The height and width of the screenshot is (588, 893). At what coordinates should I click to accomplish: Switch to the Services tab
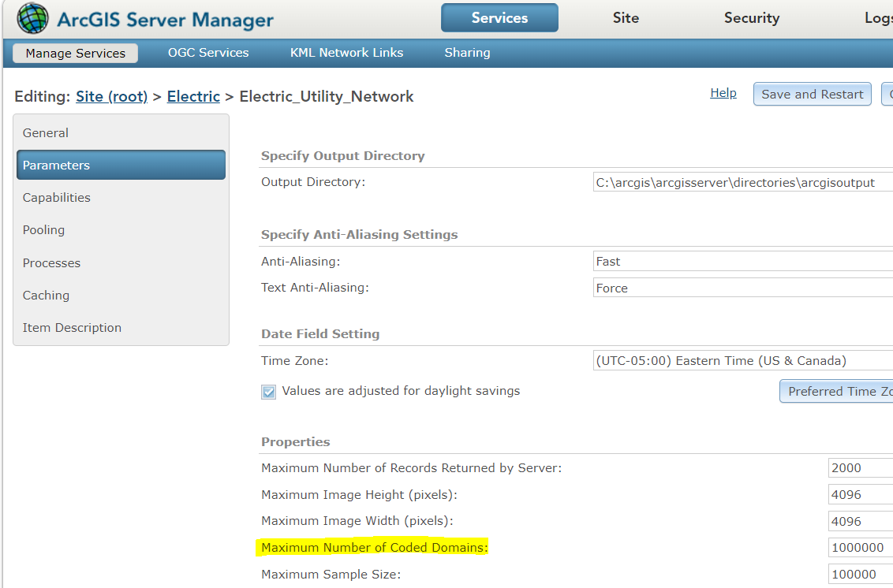click(x=499, y=17)
